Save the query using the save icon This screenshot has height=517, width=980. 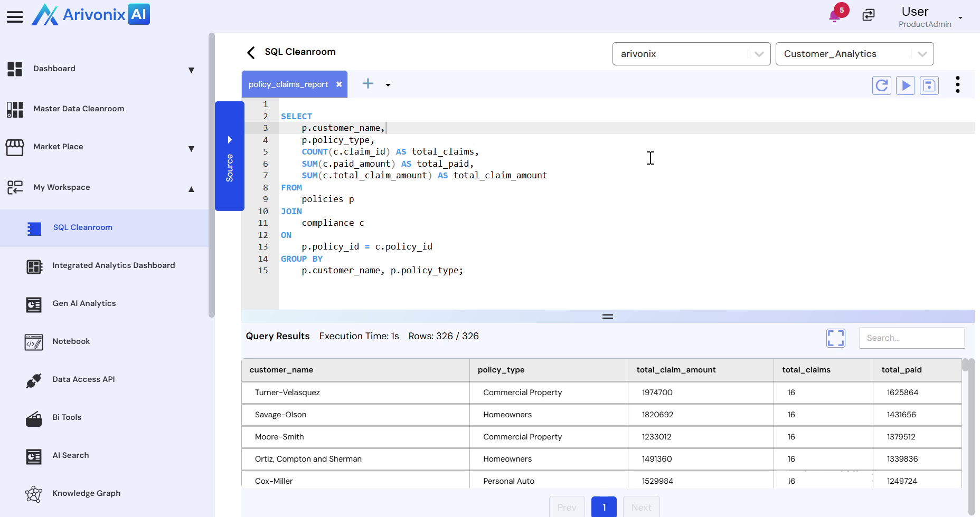(x=929, y=85)
